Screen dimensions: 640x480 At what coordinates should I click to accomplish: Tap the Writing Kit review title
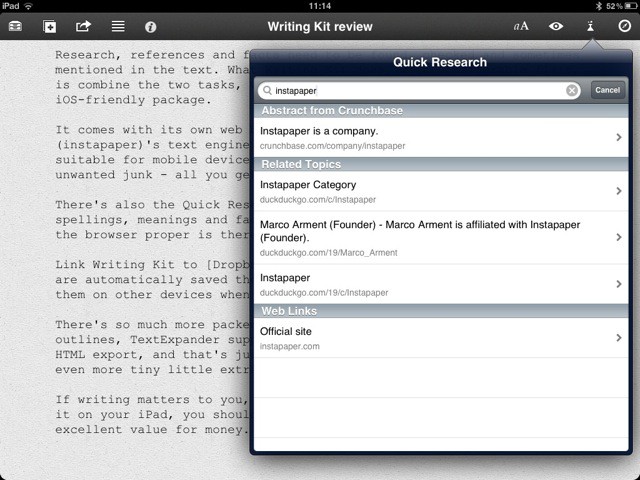[x=320, y=27]
